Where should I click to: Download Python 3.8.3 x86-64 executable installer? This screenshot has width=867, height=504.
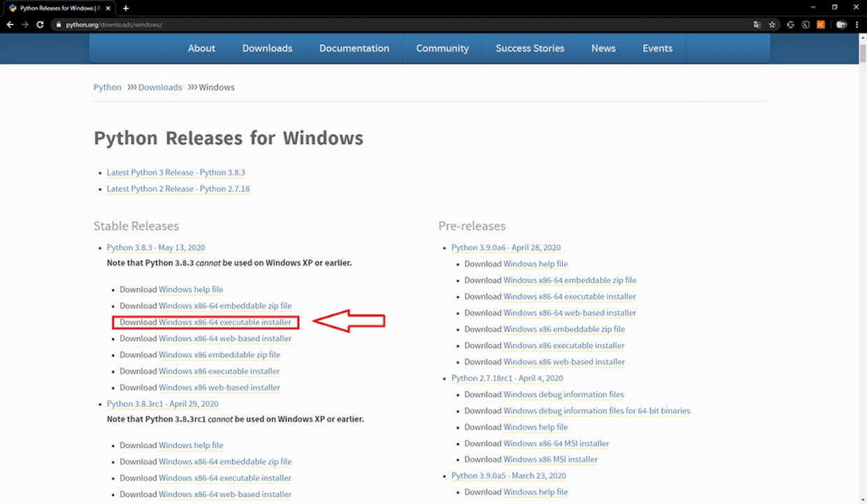[225, 322]
